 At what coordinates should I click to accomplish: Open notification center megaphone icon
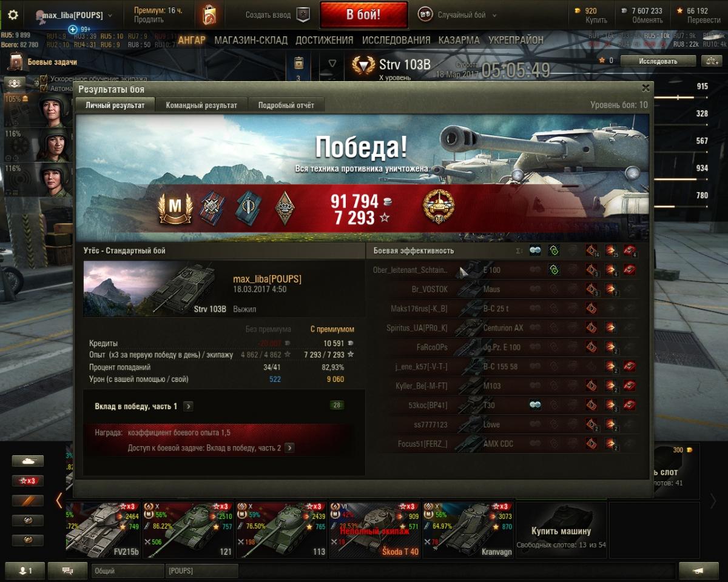coord(698,570)
